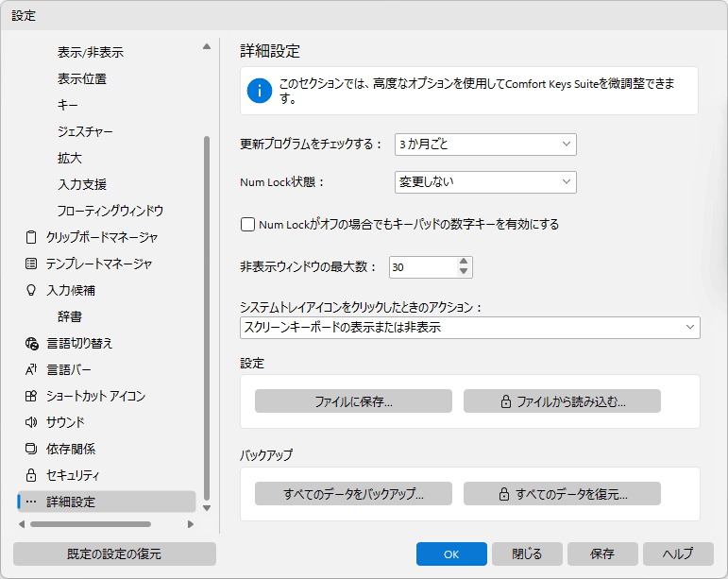Click the template list icon beside テンプレートマネージャ

31,264
